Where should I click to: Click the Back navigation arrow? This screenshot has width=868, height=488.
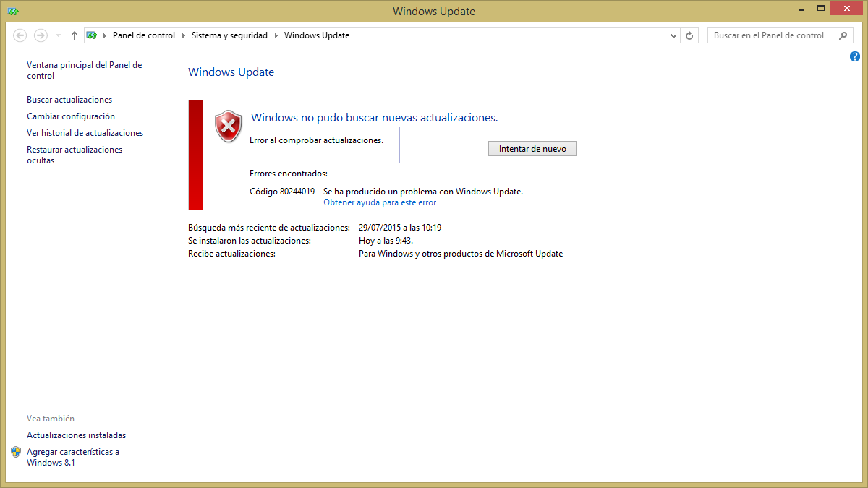(x=20, y=35)
